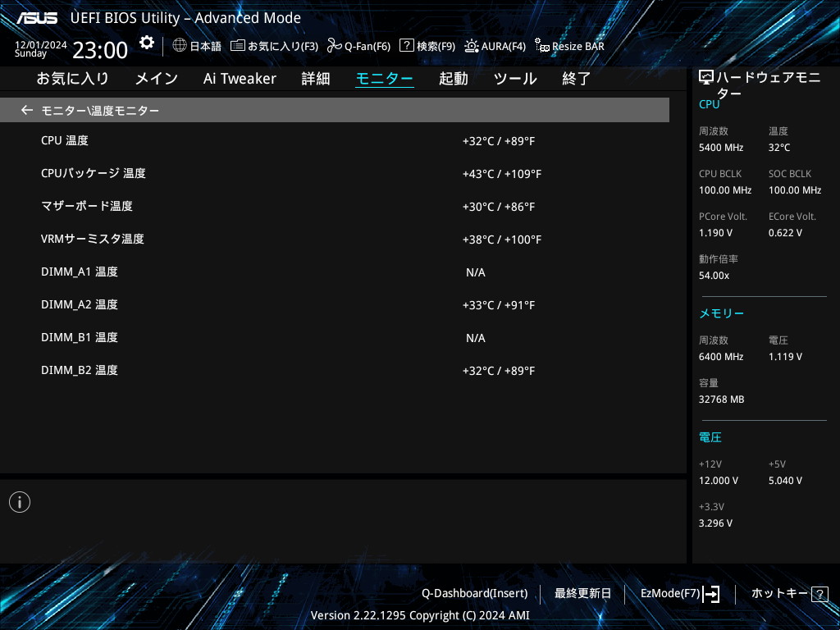
Task: Open the 起動 tab
Action: [453, 79]
